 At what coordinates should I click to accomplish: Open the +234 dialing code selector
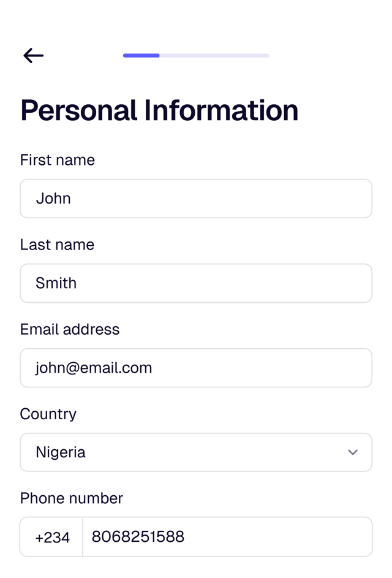[51, 536]
